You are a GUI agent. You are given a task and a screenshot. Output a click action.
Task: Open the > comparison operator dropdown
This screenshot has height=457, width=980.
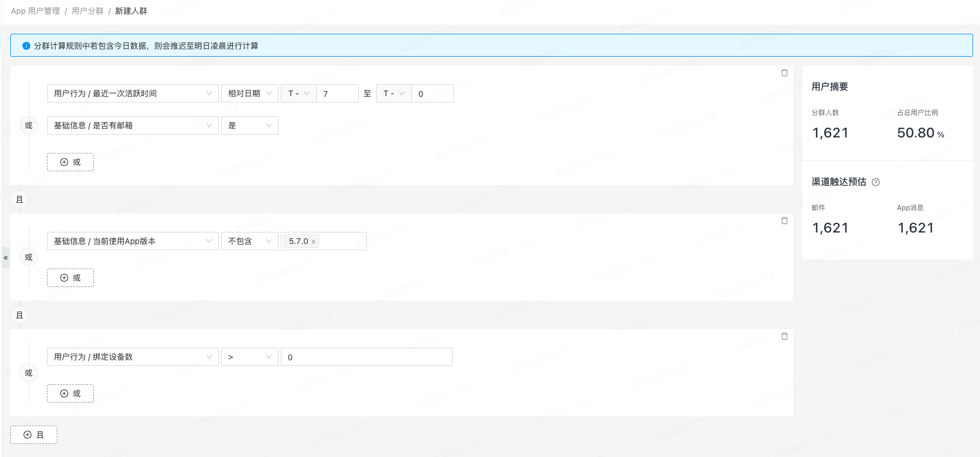pos(250,357)
